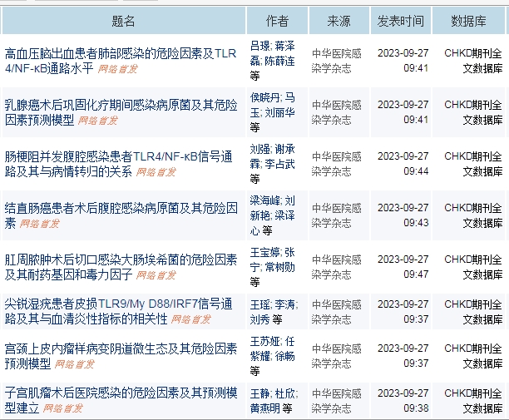Sort results by 发表时间 header
Screen dimensions: 509x420
[400, 21]
